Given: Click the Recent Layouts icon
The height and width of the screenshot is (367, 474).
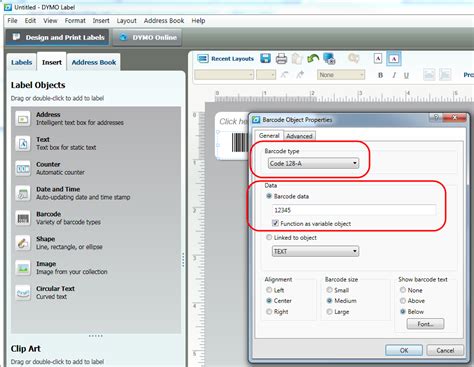Looking at the screenshot, I should (x=203, y=59).
